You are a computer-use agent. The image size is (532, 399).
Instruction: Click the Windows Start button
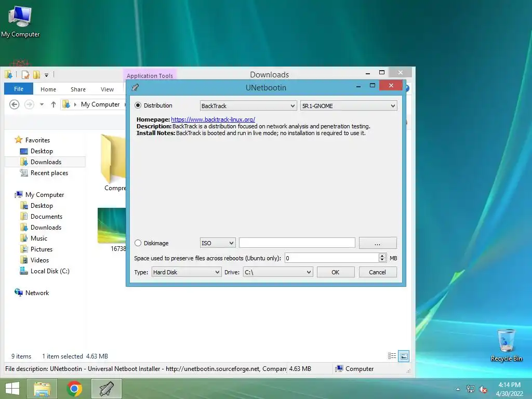12,389
